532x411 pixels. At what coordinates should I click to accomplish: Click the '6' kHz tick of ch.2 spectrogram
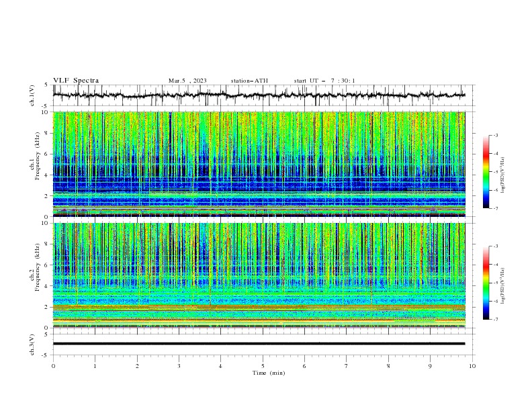pyautogui.click(x=47, y=265)
